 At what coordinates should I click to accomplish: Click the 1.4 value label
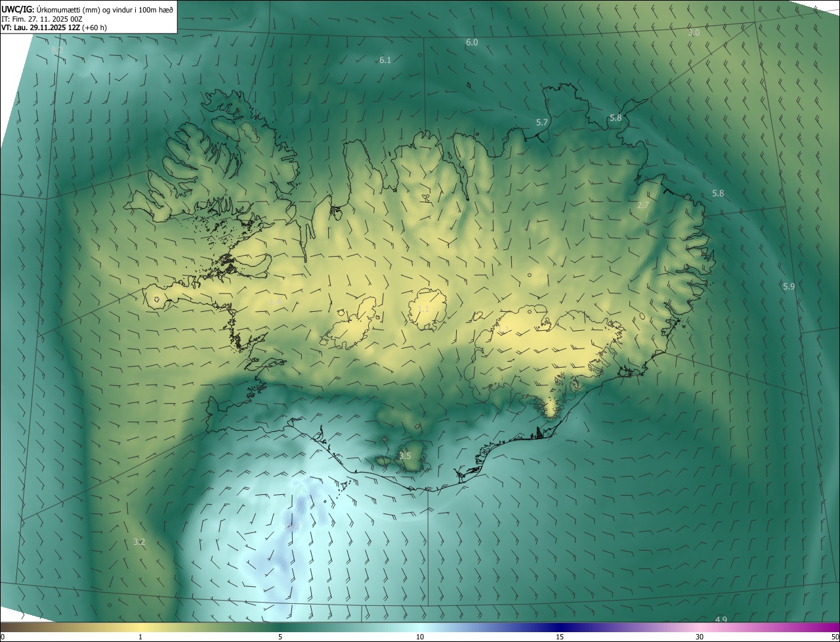(276, 301)
